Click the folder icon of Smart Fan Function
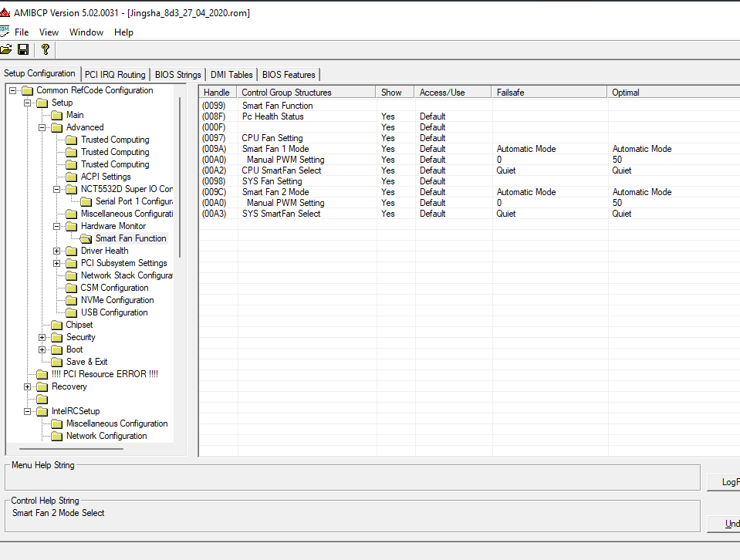740x560 pixels. [x=86, y=238]
